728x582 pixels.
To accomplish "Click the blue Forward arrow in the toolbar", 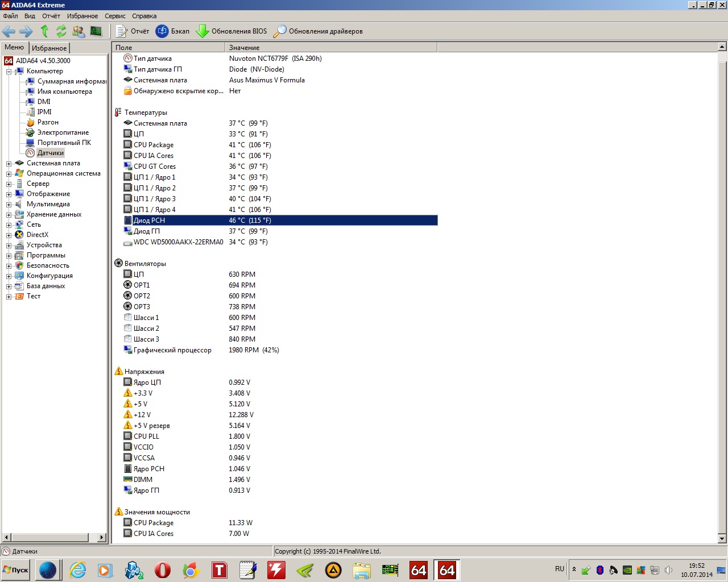I will click(26, 31).
